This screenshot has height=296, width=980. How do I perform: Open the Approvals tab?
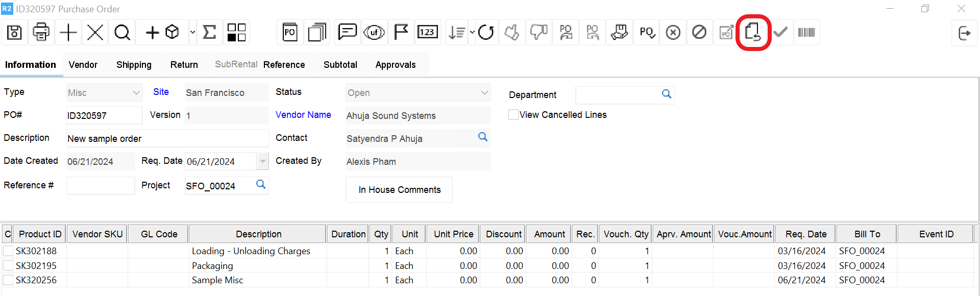pos(396,65)
